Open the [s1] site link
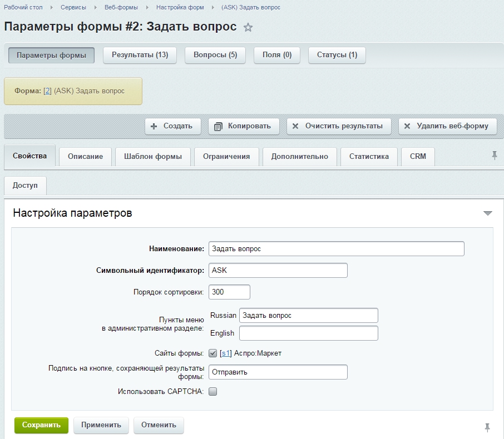The image size is (504, 439). pyautogui.click(x=225, y=353)
